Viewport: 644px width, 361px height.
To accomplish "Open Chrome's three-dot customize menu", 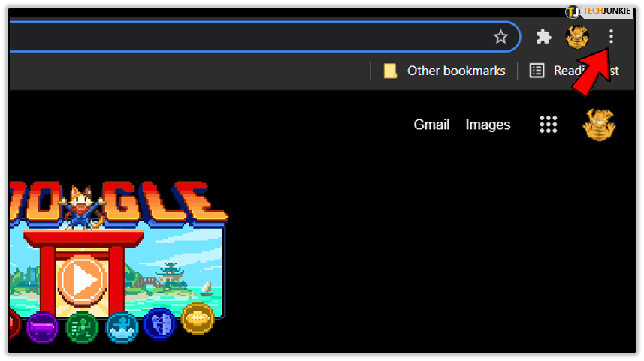I will [x=611, y=36].
